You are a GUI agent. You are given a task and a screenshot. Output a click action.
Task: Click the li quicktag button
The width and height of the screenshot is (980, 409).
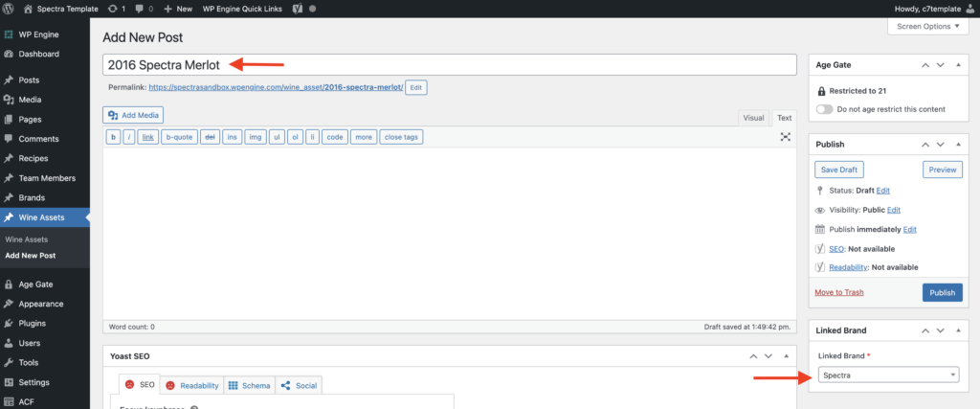coord(312,137)
